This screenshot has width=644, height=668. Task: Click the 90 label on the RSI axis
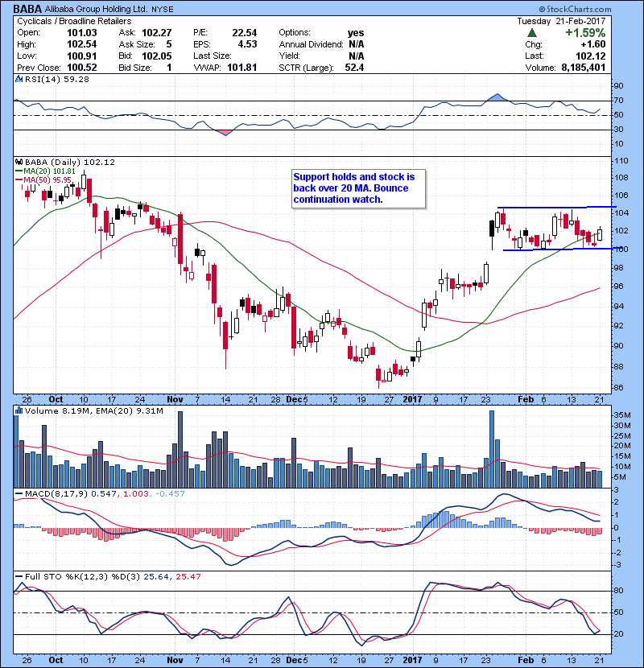pyautogui.click(x=619, y=86)
